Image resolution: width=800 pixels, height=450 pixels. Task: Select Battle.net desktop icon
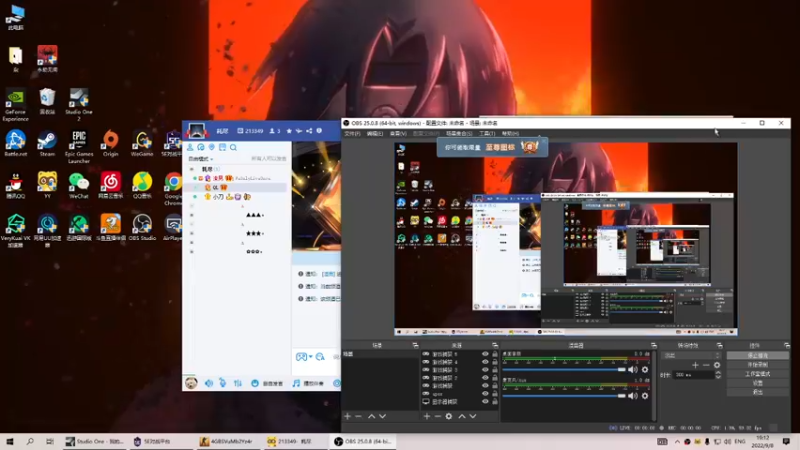[x=15, y=144]
